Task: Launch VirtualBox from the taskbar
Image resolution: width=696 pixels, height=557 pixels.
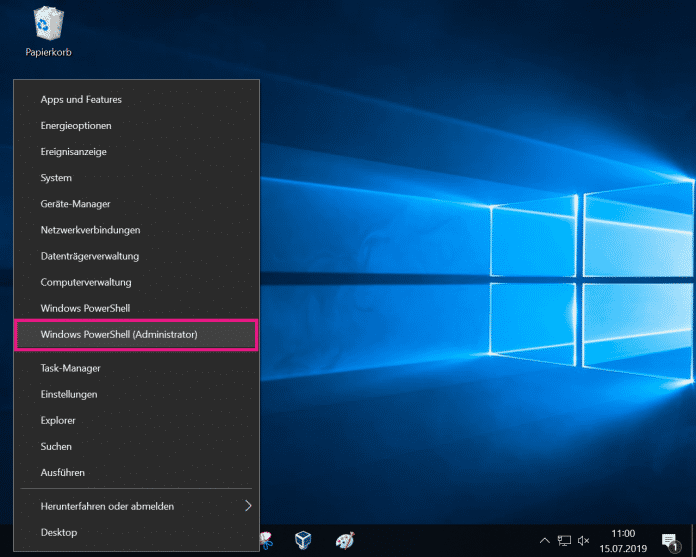Action: coord(303,540)
